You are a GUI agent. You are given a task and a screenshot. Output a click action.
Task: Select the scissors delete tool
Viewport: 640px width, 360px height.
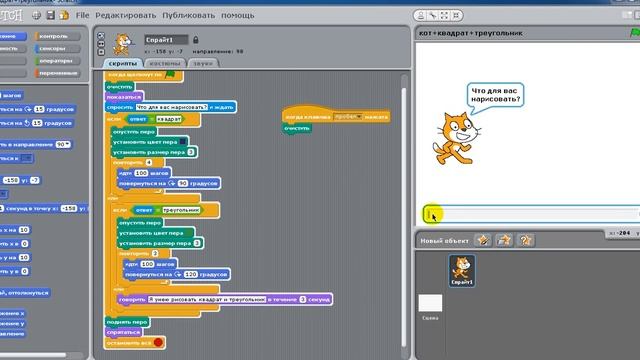click(x=432, y=16)
